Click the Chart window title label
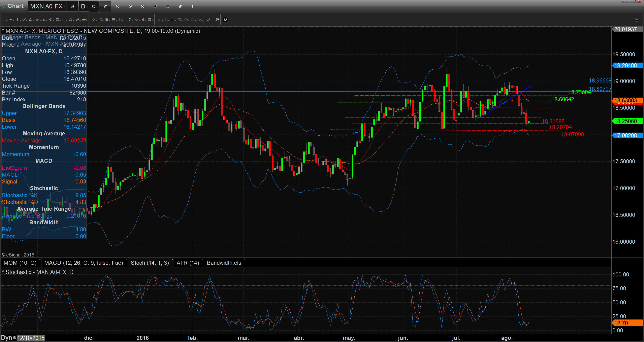Viewport: 644px width, 342px height. click(15, 6)
